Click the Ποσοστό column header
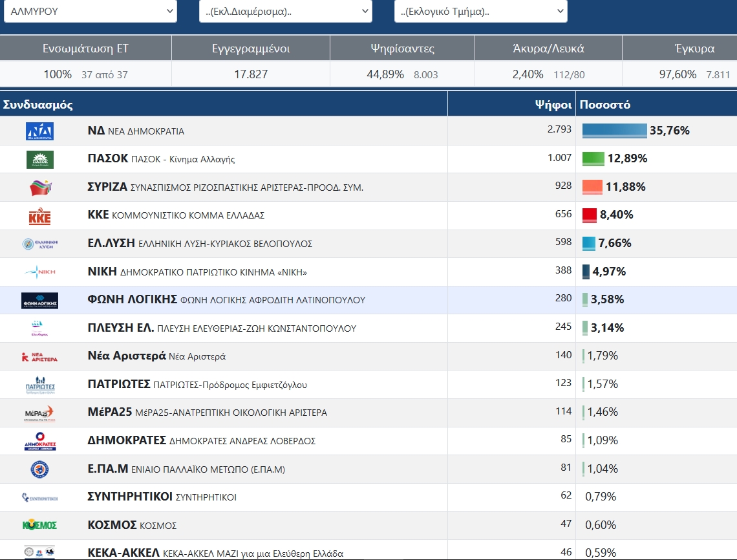This screenshot has width=737, height=560. (x=605, y=105)
